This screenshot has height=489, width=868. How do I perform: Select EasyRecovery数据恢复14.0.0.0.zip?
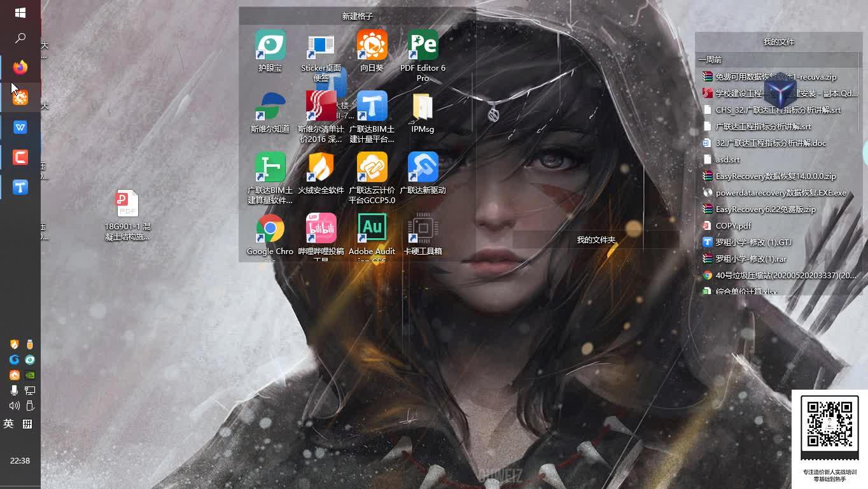coord(769,176)
